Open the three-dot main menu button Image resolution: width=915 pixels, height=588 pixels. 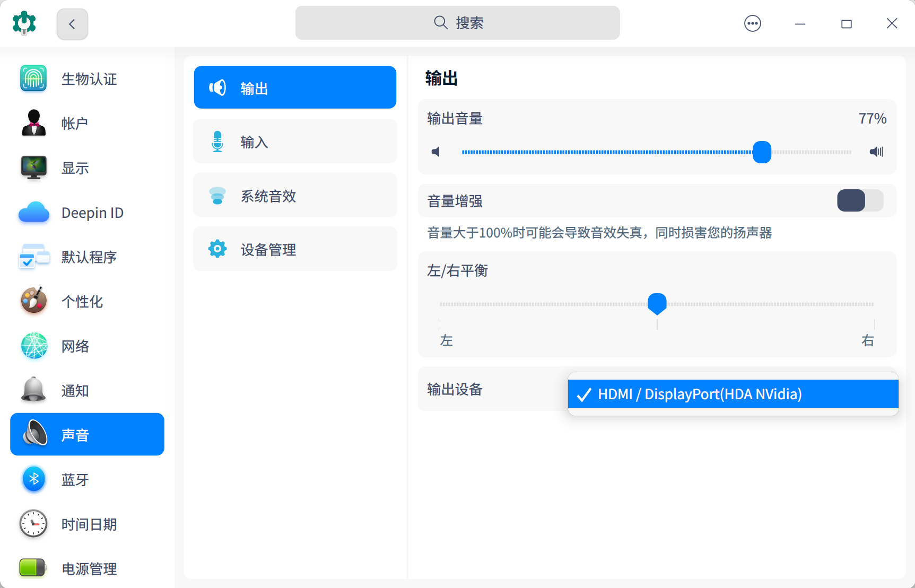coord(752,23)
